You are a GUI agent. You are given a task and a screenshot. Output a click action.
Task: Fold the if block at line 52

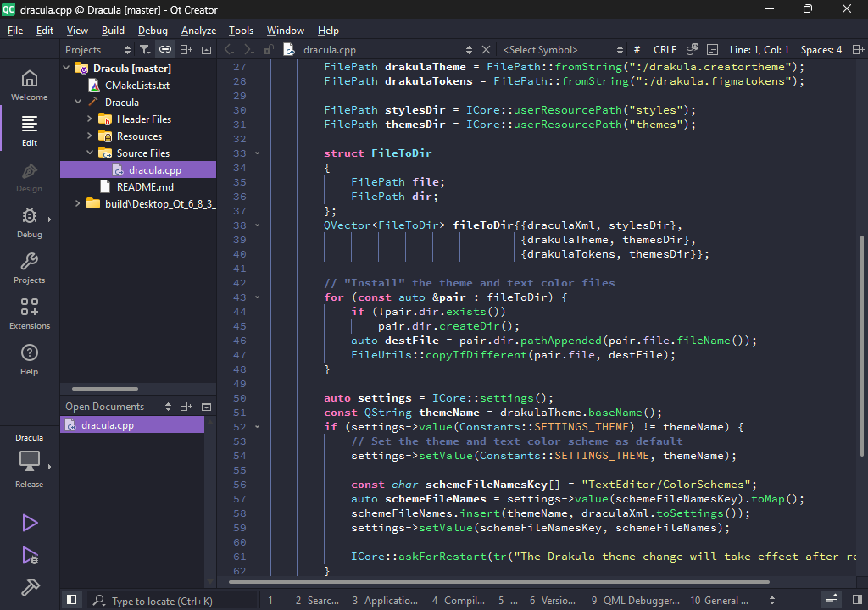[258, 427]
